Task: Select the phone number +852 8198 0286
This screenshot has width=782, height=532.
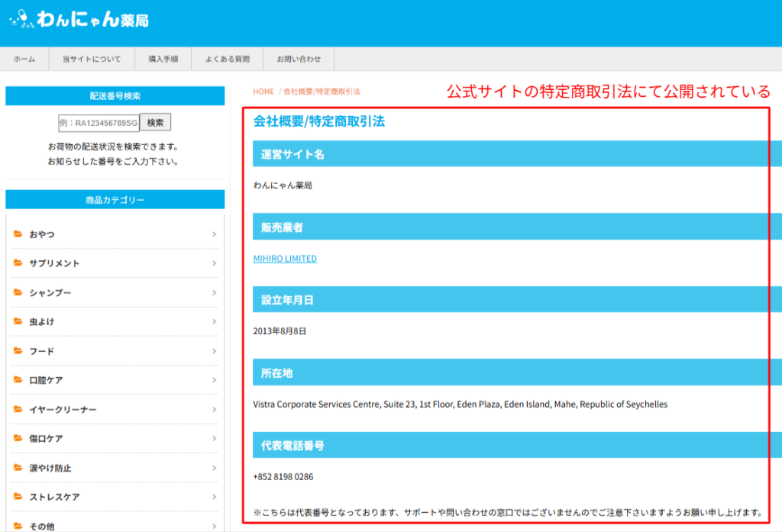Action: pyautogui.click(x=283, y=477)
